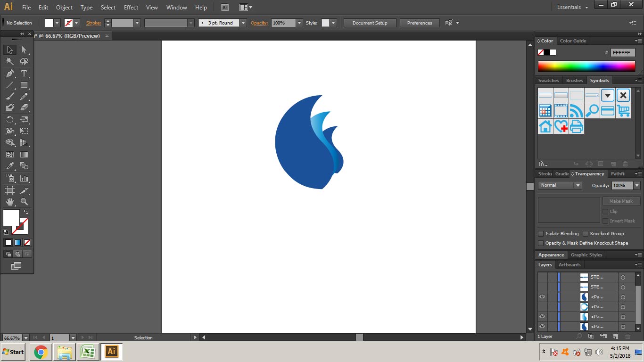Click the Document Setup button
The image size is (644, 362).
pyautogui.click(x=370, y=23)
